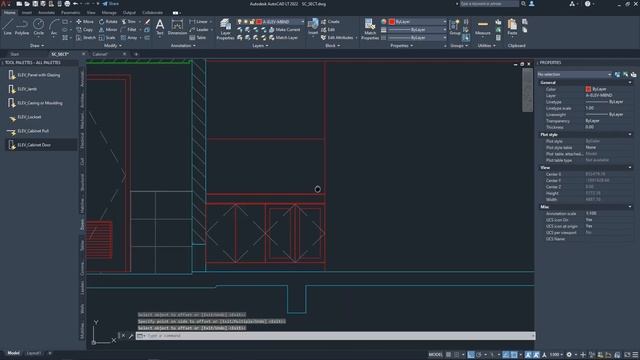Click the Leader annotation tool

point(199,30)
